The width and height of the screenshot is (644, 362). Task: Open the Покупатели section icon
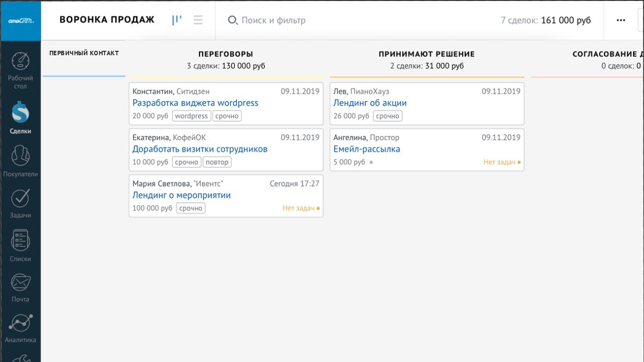[x=20, y=156]
